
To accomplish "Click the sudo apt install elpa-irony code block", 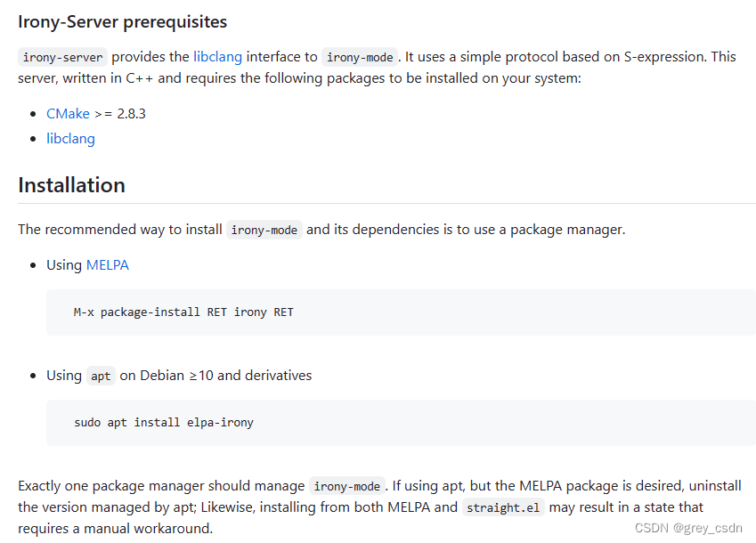I will [401, 423].
